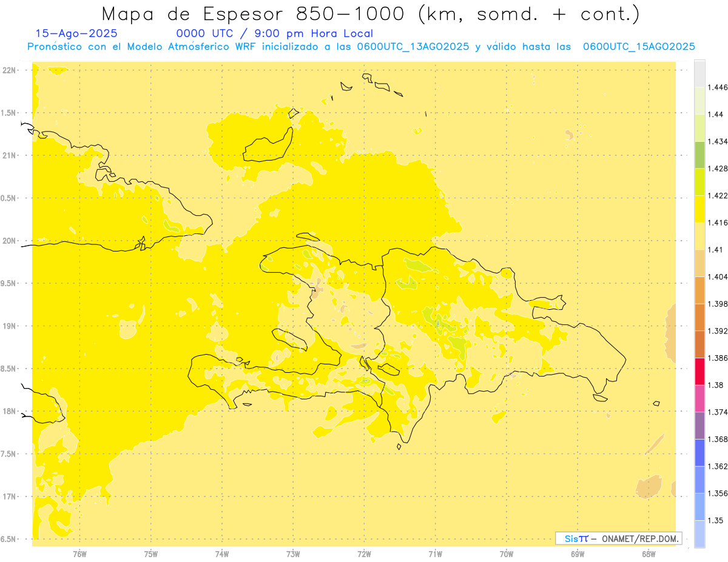
Task: Select the legend value 1.392
Action: (x=717, y=331)
